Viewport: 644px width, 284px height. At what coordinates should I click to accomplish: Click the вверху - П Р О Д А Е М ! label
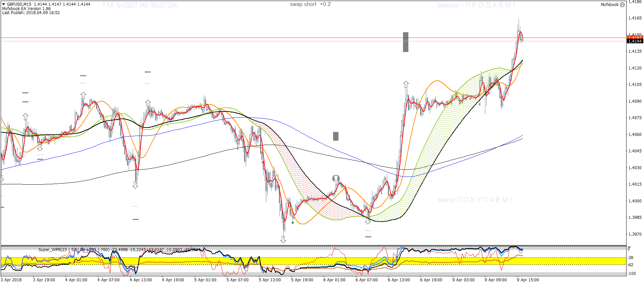(476, 5)
